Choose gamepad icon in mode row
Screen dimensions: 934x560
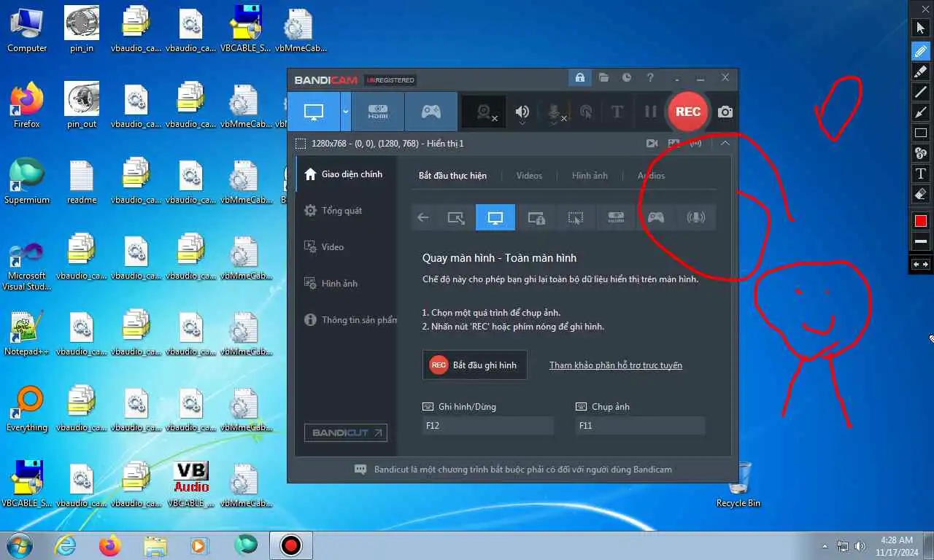coord(656,217)
